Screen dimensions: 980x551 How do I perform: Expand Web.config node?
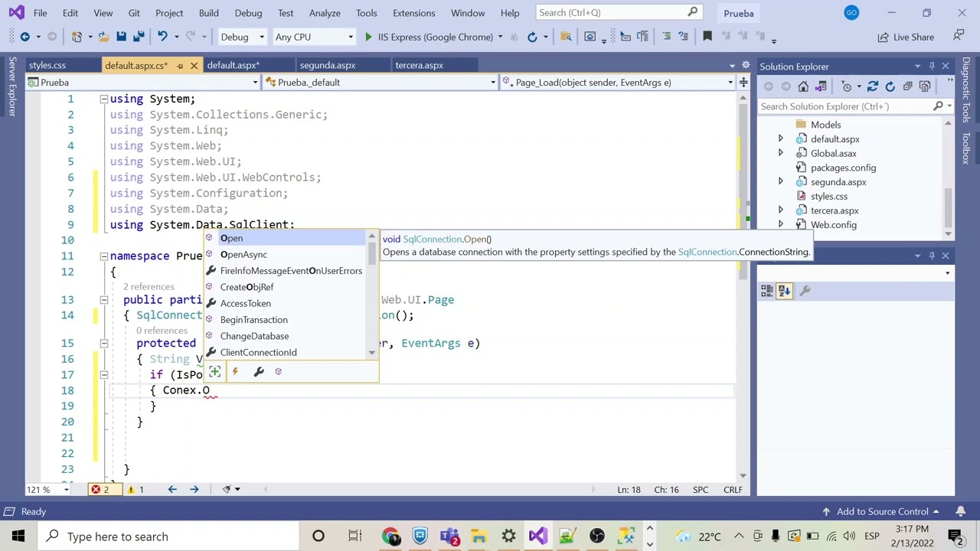[780, 225]
